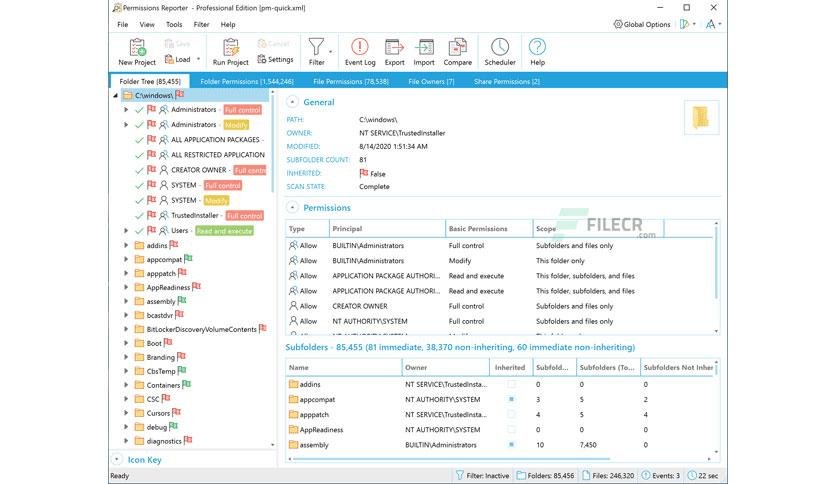The width and height of the screenshot is (836, 484).
Task: Toggle Inherited checkbox for appcompat row
Action: (x=511, y=399)
